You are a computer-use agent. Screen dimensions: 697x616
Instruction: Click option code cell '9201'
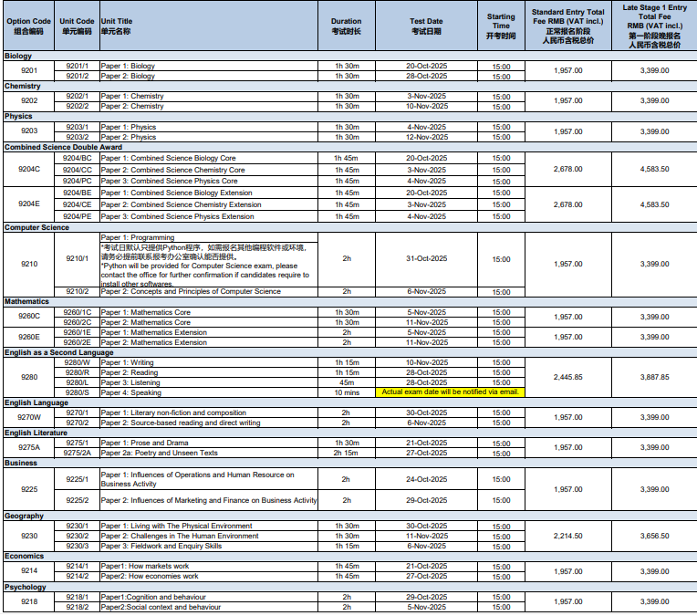click(x=29, y=70)
